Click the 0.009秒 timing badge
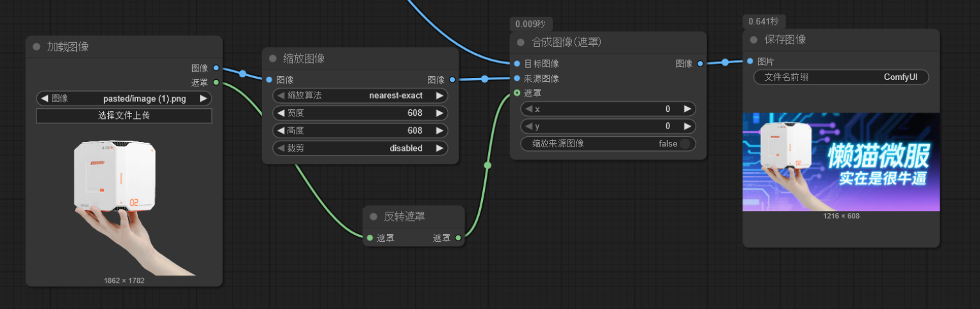This screenshot has width=980, height=309. tap(530, 24)
